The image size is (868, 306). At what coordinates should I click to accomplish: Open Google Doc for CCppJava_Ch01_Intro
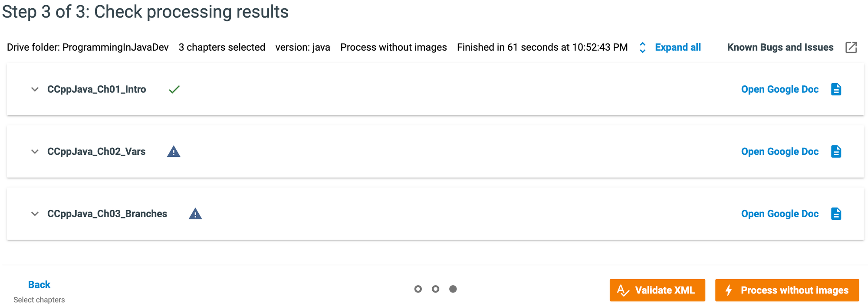click(x=779, y=89)
